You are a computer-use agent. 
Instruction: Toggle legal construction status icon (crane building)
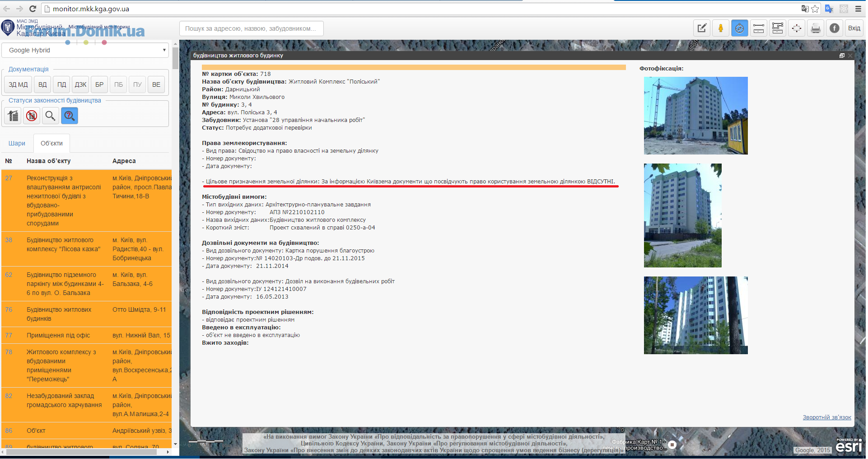coord(13,116)
